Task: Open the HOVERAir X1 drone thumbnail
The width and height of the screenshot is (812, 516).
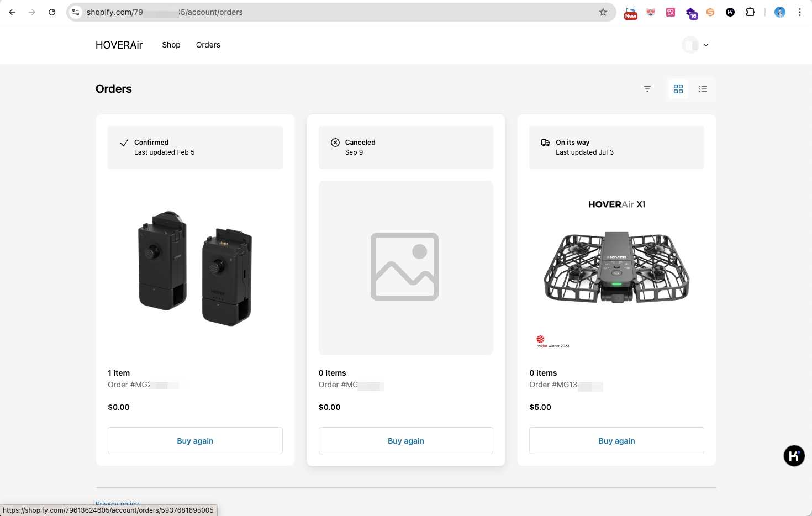Action: pyautogui.click(x=616, y=268)
